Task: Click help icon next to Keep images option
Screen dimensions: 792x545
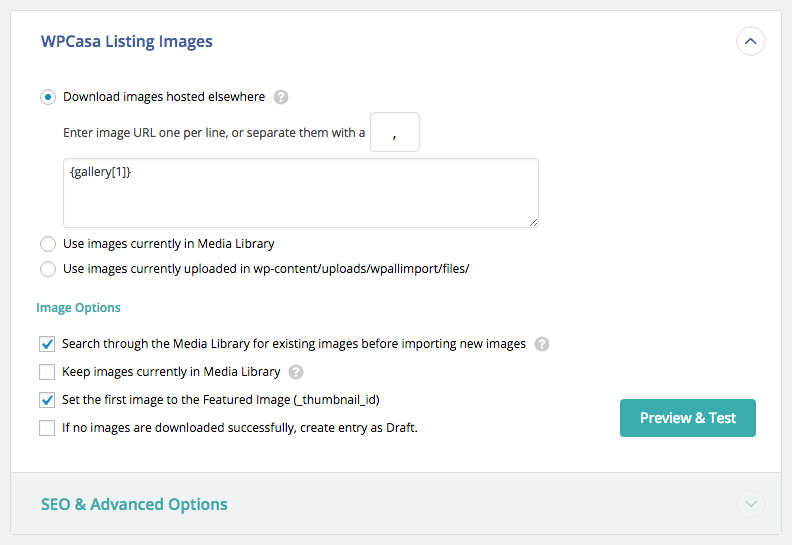Action: (x=296, y=372)
